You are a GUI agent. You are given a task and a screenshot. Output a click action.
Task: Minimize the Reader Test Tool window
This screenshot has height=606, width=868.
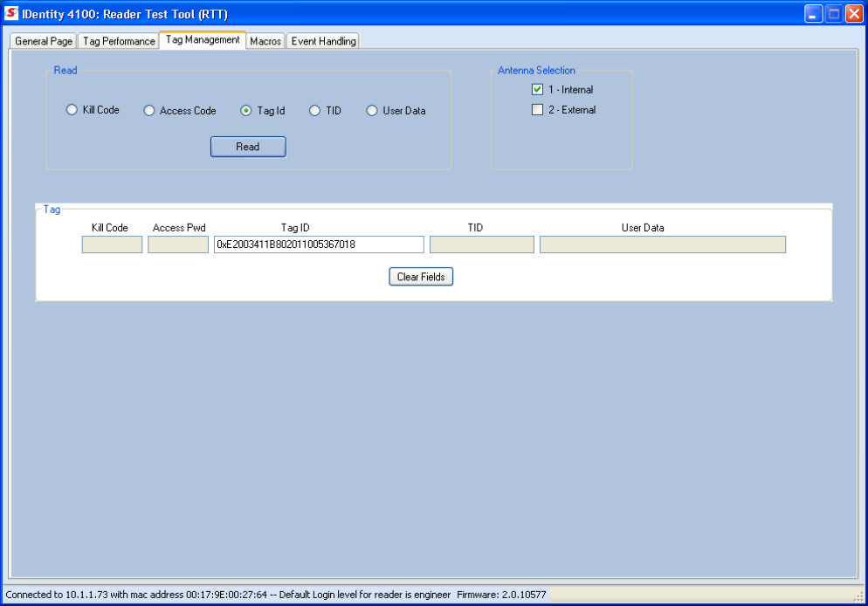pos(813,13)
